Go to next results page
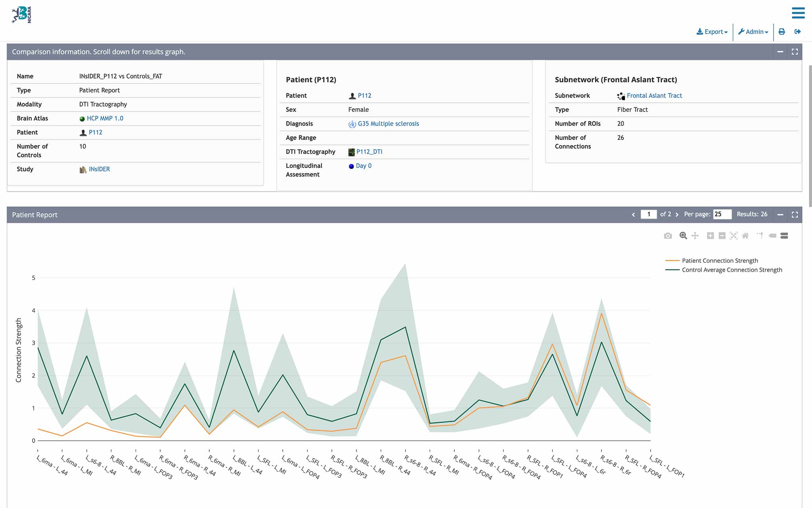This screenshot has height=508, width=812. point(677,215)
